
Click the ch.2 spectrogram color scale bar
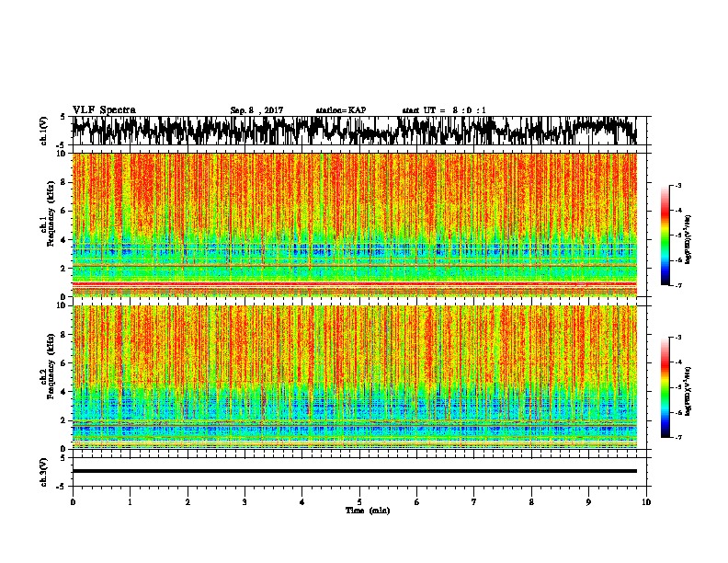tap(665, 387)
